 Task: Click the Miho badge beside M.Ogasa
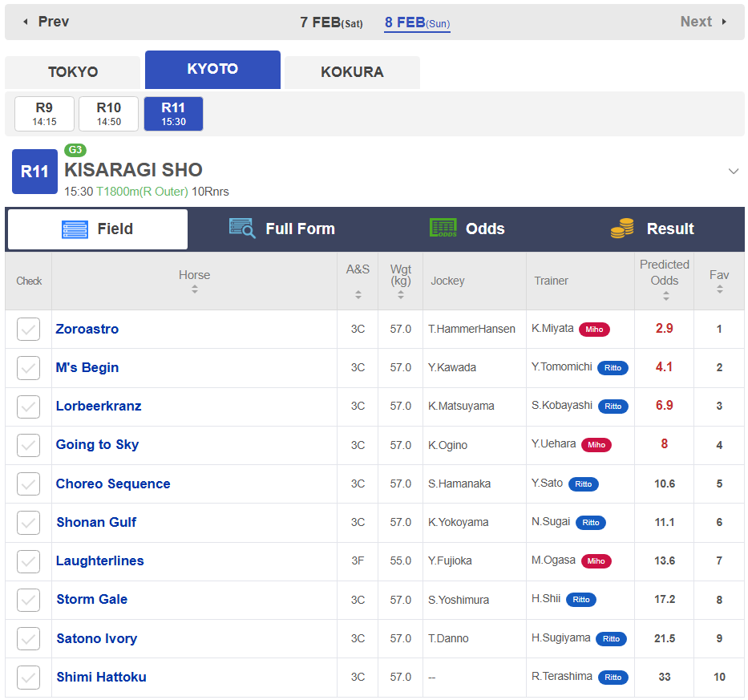click(596, 561)
